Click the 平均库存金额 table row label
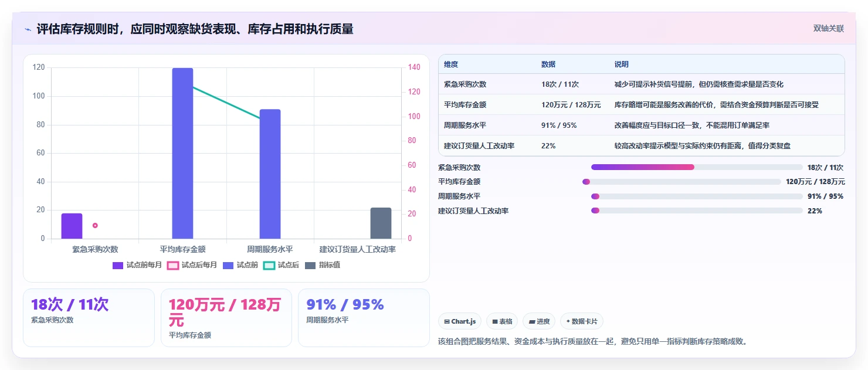This screenshot has height=370, width=868. click(465, 105)
